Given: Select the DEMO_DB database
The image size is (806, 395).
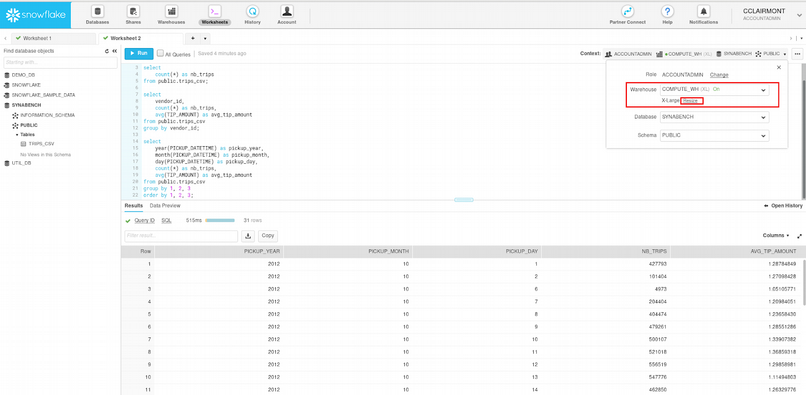Looking at the screenshot, I should tap(23, 75).
